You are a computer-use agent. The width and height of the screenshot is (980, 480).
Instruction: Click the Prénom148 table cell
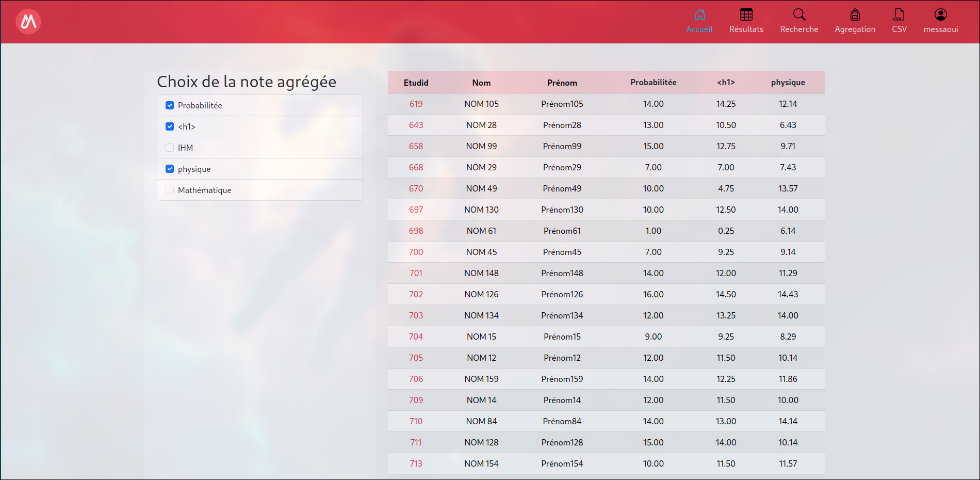tap(562, 273)
